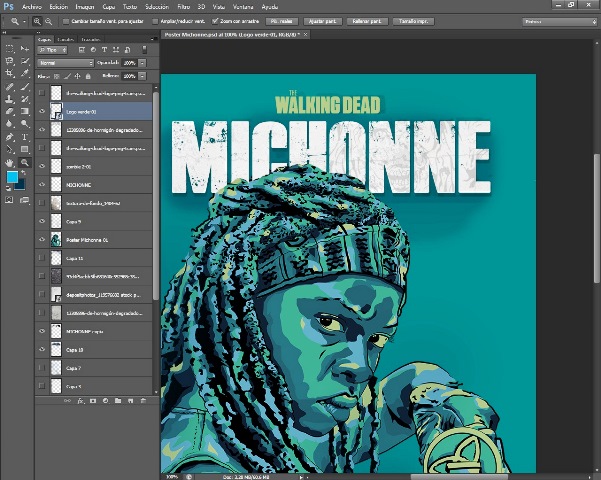Hide the Poster Michonne 01 layer
This screenshot has height=480, width=601.
coord(42,240)
